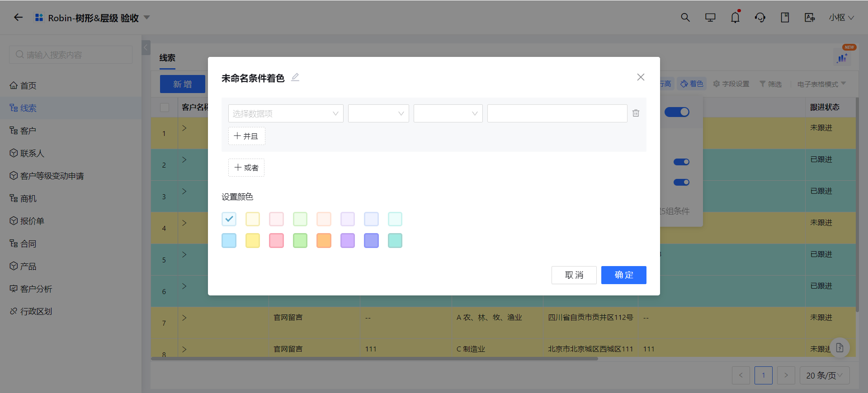Click 取消 button
Viewport: 868px width, 393px height.
coord(574,275)
